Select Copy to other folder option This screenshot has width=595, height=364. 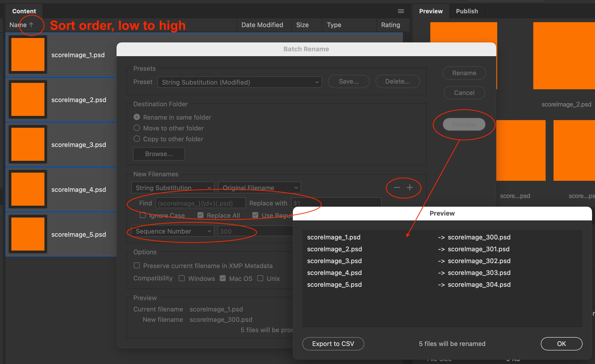tap(137, 139)
